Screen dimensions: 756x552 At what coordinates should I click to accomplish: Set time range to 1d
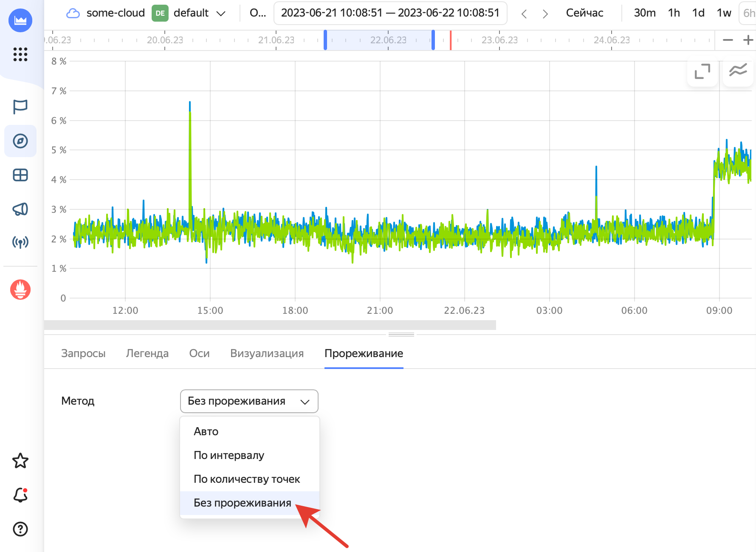click(x=698, y=13)
